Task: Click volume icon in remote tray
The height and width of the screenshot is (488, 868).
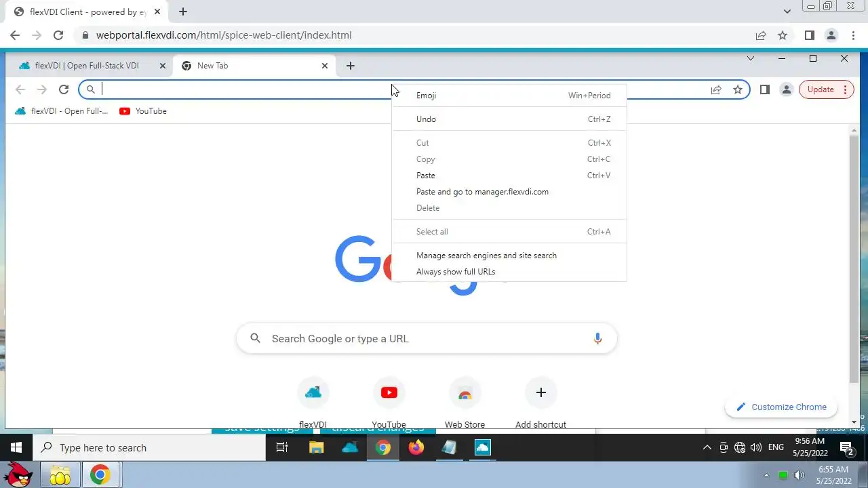Action: [756, 447]
